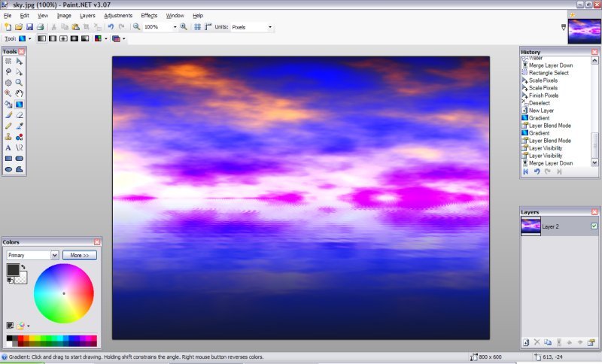Select the Color Picker eyedropper tool
This screenshot has width=602, height=364.
click(x=19, y=126)
